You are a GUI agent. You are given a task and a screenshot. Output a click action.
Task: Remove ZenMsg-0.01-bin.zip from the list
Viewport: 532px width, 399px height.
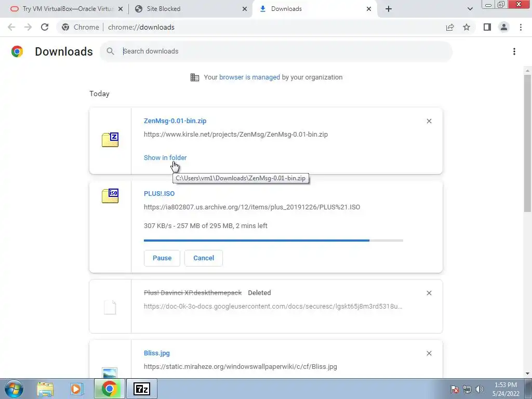pos(429,121)
